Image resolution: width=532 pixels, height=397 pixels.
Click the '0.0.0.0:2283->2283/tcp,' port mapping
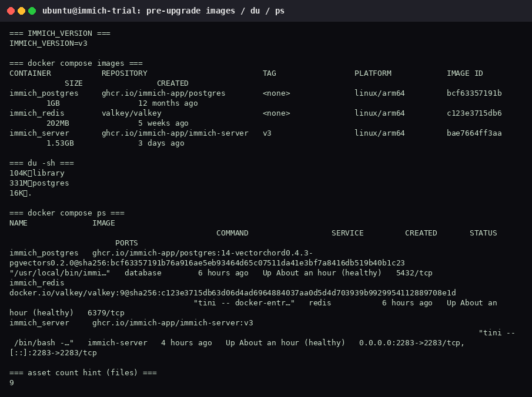click(x=411, y=343)
